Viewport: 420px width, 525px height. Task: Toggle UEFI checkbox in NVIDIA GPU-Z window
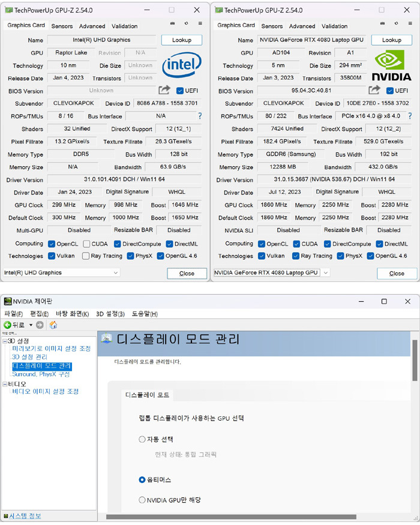point(390,91)
